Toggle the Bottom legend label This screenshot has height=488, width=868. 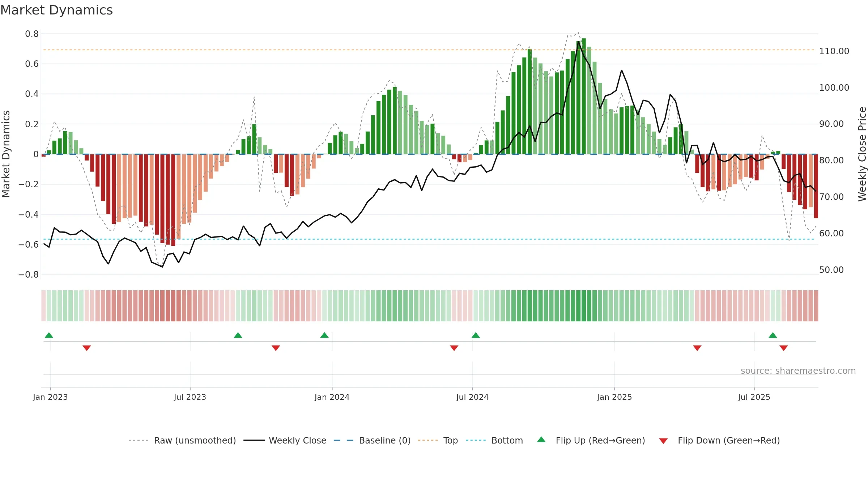pos(507,441)
